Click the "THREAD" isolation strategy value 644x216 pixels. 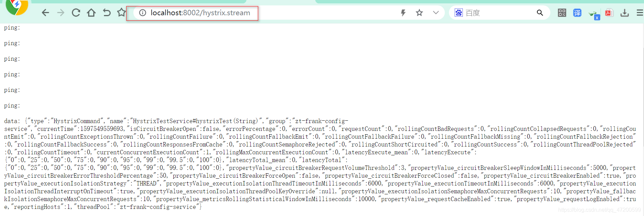146,183
